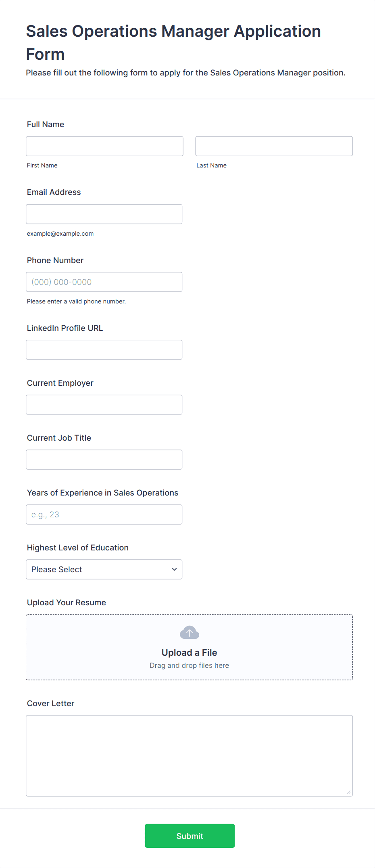
Task: Click the Full Name field label
Action: [46, 124]
